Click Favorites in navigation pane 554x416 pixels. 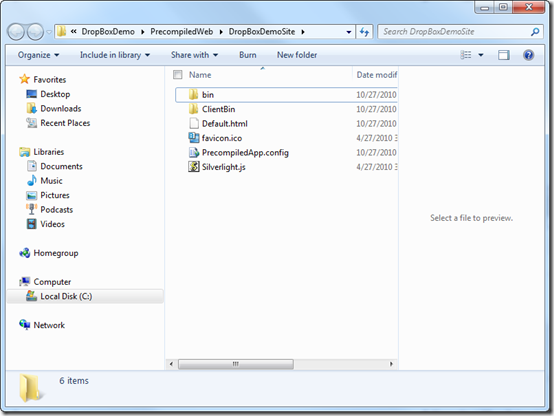tap(49, 80)
